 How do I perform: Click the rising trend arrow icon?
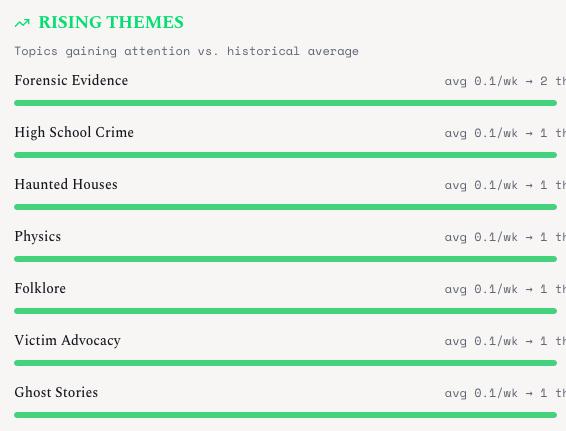pos(22,23)
